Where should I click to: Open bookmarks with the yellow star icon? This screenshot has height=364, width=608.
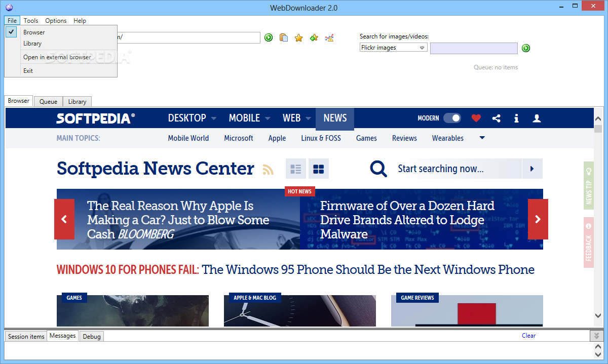299,37
